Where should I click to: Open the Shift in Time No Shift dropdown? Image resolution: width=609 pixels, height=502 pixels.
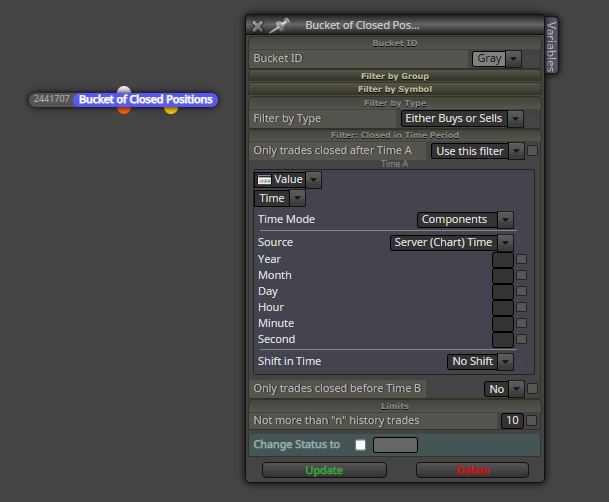(480, 362)
